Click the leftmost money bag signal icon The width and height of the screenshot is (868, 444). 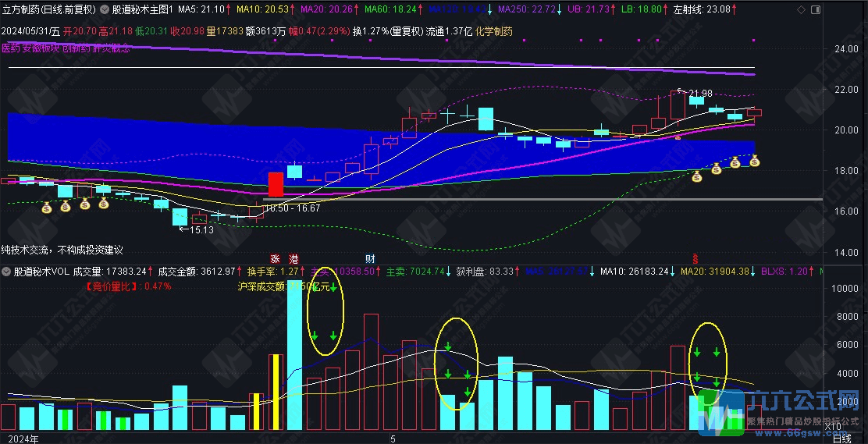46,208
